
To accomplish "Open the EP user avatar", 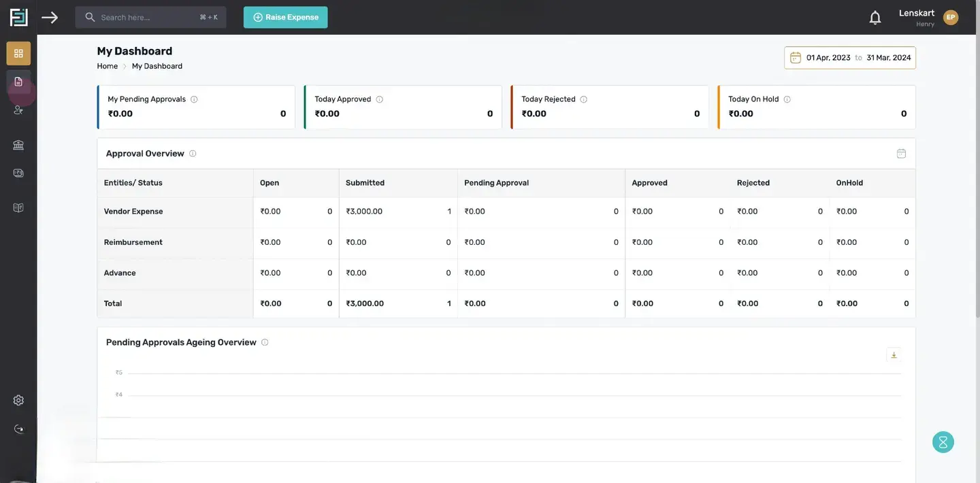I will (951, 17).
